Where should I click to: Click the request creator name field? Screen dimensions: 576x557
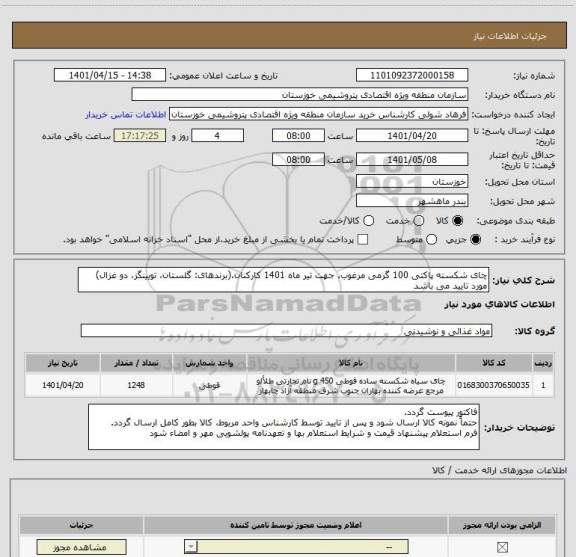[318, 114]
